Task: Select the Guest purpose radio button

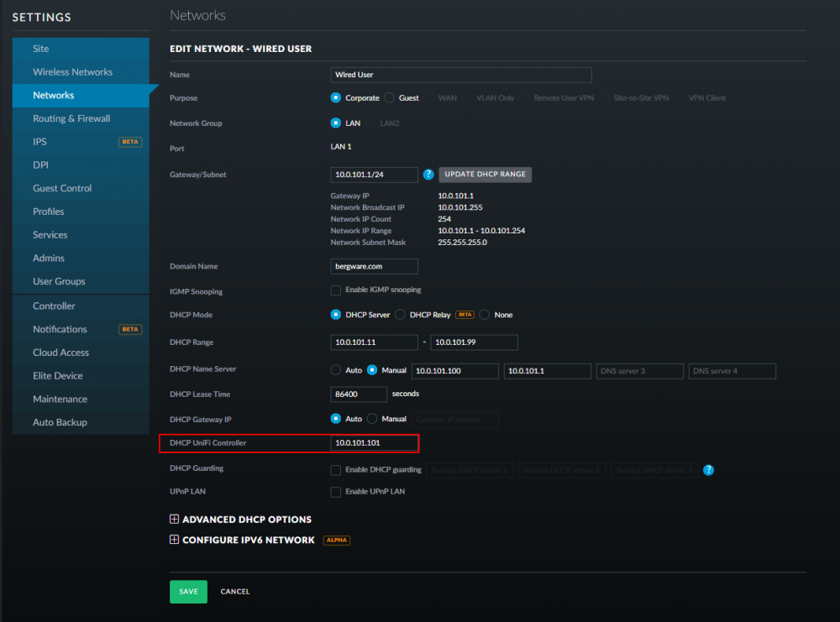Action: pos(390,97)
